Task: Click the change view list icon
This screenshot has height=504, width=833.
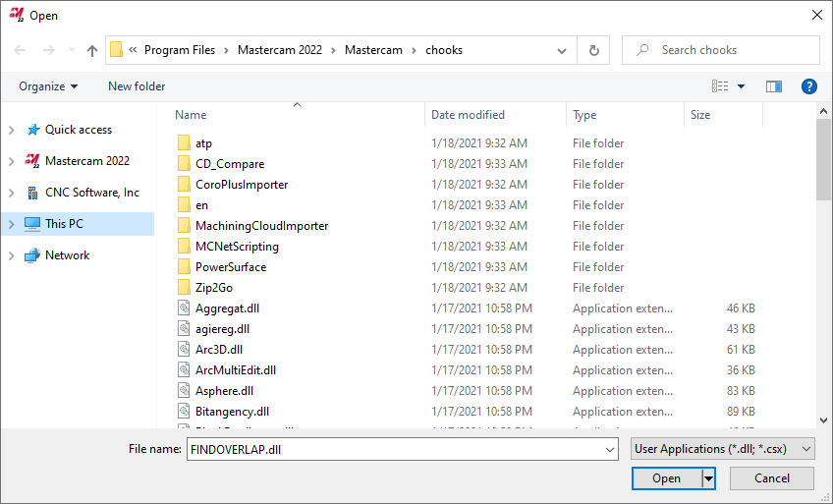Action: [x=720, y=86]
